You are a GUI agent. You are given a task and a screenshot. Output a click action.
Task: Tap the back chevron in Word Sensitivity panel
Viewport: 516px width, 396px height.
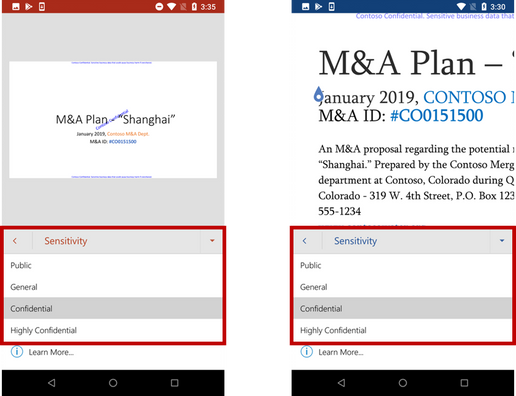click(305, 241)
